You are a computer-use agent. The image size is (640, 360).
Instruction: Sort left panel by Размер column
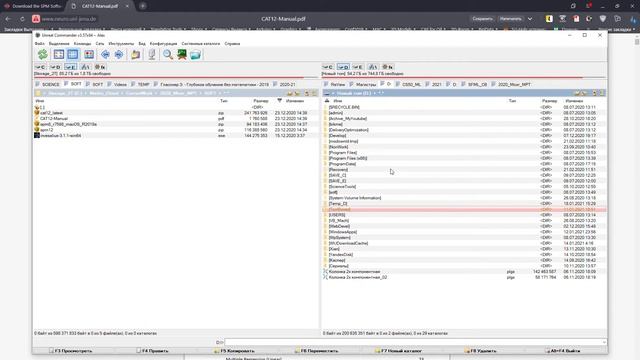261,101
